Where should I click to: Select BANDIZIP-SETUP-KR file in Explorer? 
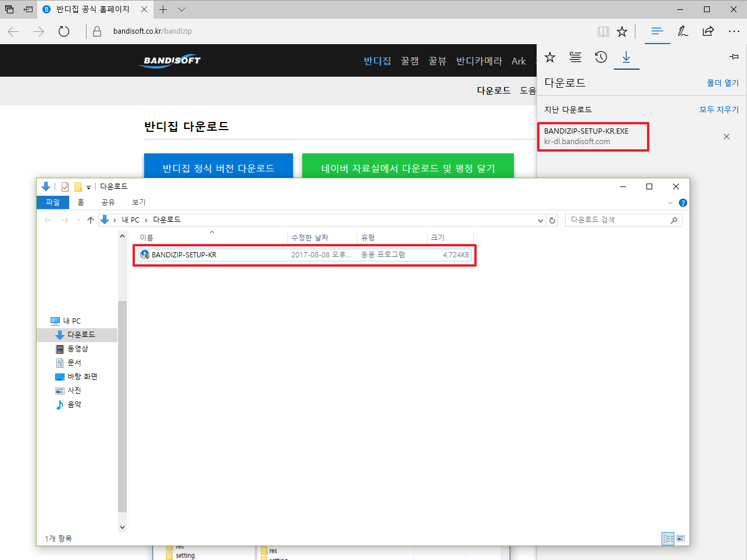point(305,255)
